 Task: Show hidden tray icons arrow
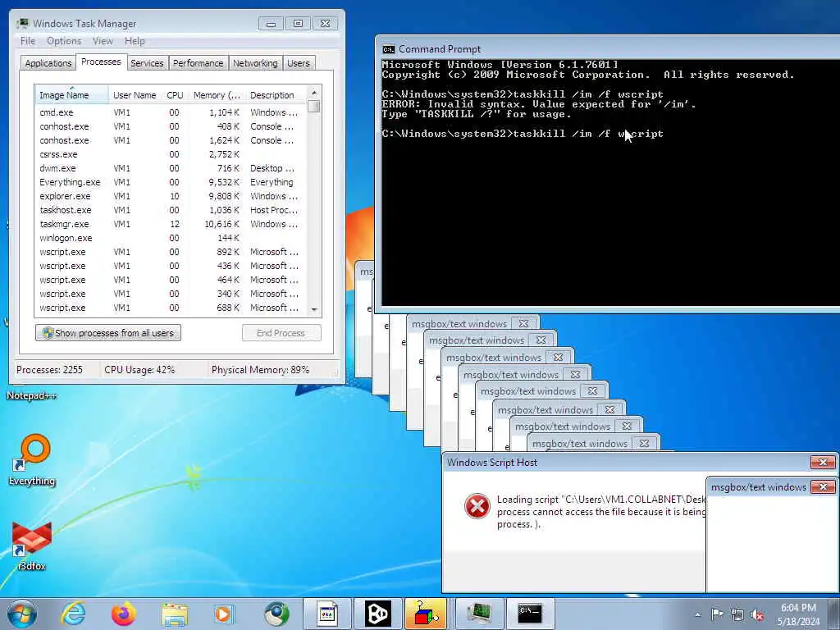point(697,614)
